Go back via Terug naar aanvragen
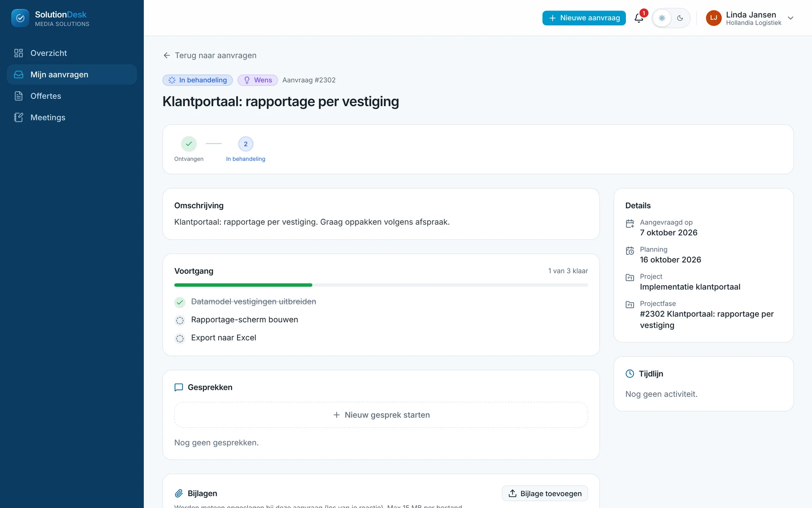Image resolution: width=812 pixels, height=508 pixels. point(210,55)
